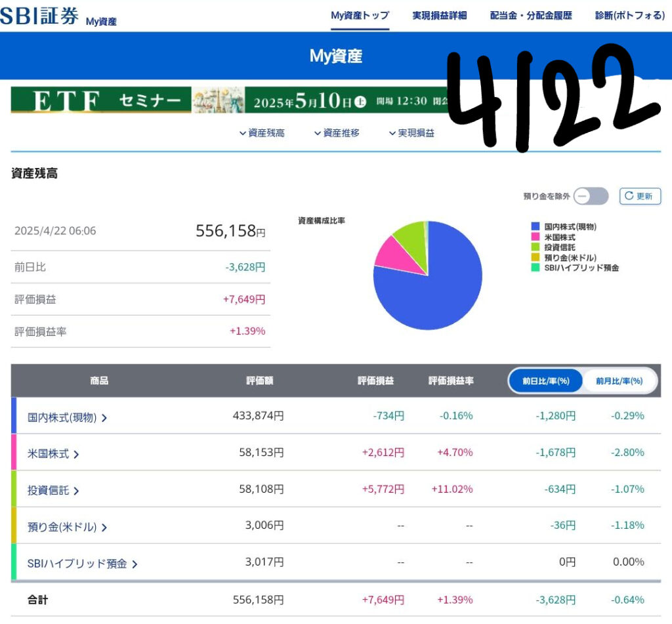This screenshot has height=624, width=672.
Task: Jump to 資産推移 section anchor
Action: point(337,133)
